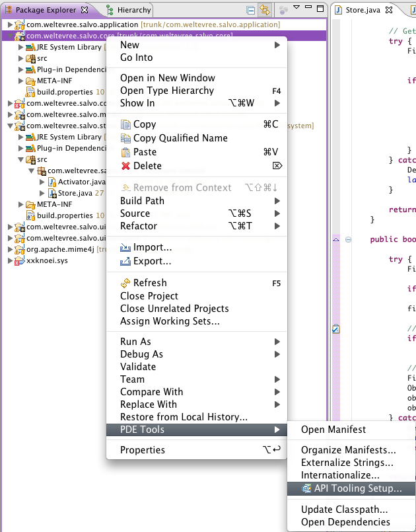Switch to the Hierarchy tab
This screenshot has height=532, width=416.
pyautogui.click(x=129, y=10)
